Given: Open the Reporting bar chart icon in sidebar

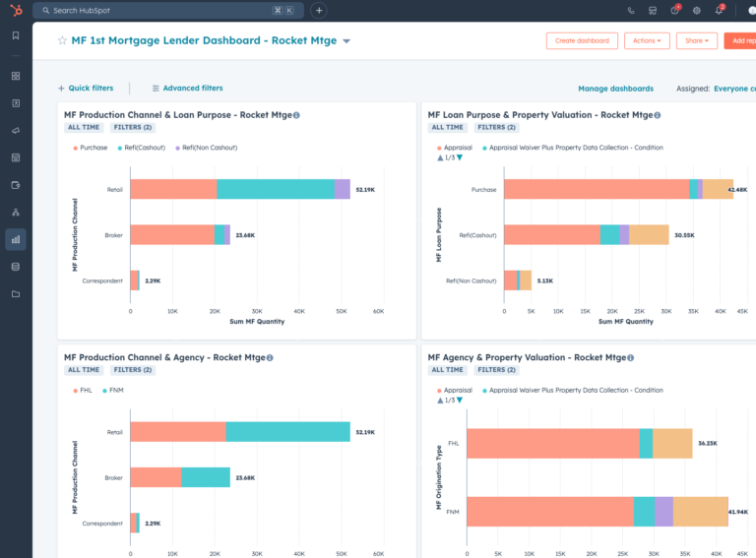Looking at the screenshot, I should click(16, 239).
